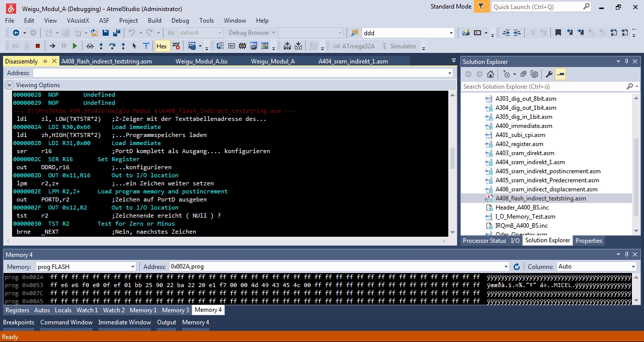Open the document tabs overflow dropdown
This screenshot has height=342, width=644.
click(454, 61)
